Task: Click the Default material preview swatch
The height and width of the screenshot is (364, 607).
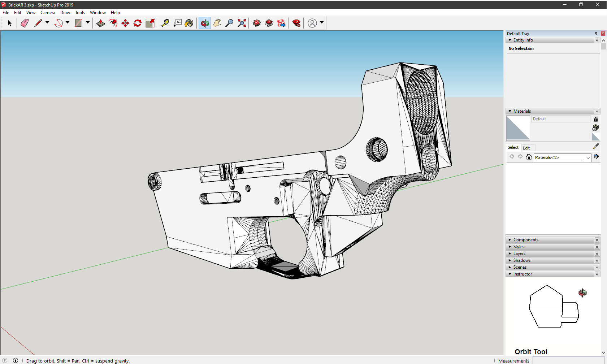Action: (518, 128)
